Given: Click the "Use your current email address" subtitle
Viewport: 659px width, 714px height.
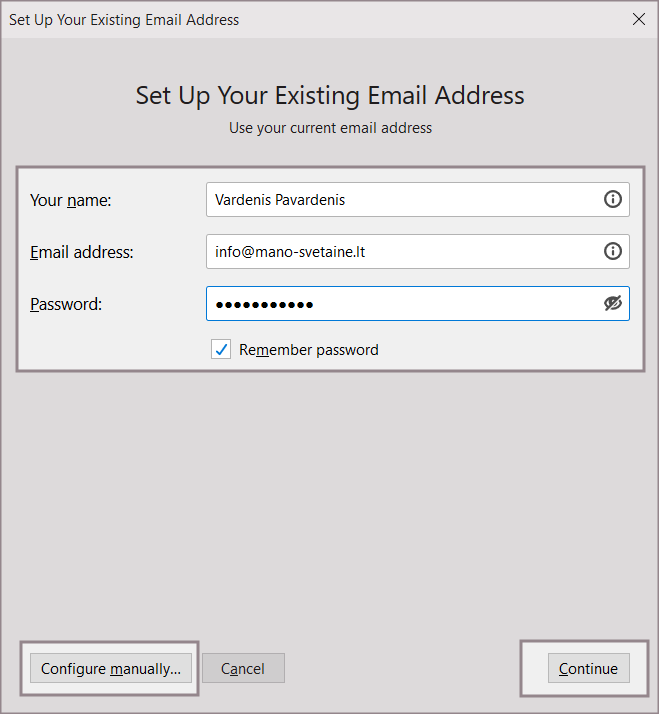Looking at the screenshot, I should tap(330, 128).
